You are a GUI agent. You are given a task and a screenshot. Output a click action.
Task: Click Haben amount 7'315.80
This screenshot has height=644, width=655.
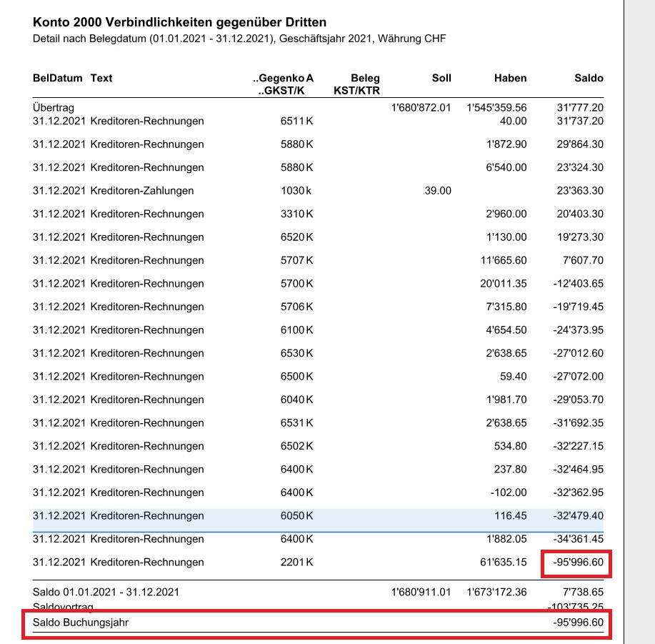pyautogui.click(x=506, y=307)
